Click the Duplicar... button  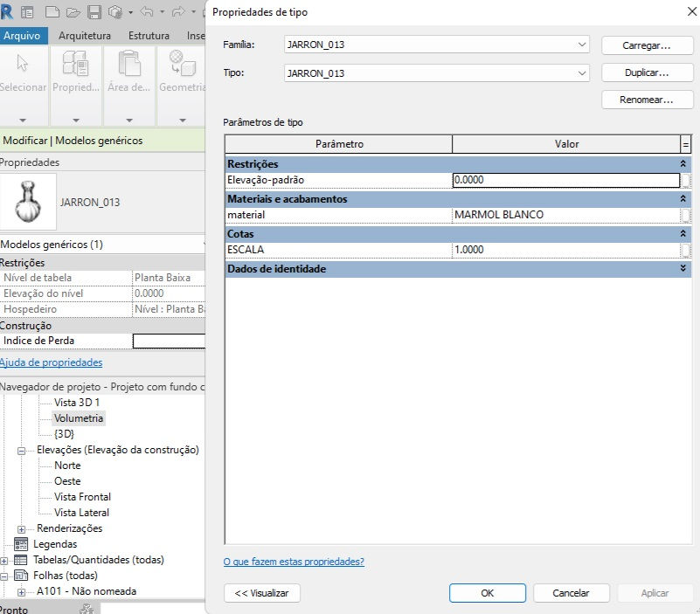tap(647, 72)
